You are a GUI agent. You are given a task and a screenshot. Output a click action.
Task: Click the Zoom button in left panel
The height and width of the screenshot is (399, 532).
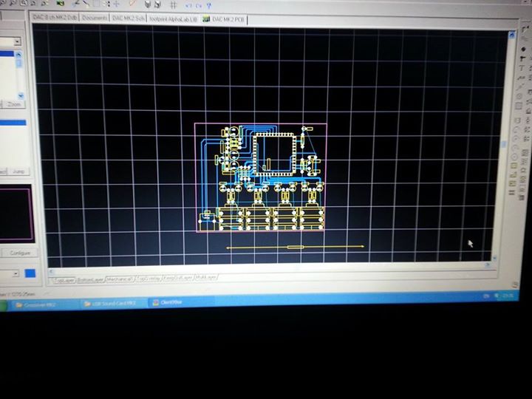point(14,104)
